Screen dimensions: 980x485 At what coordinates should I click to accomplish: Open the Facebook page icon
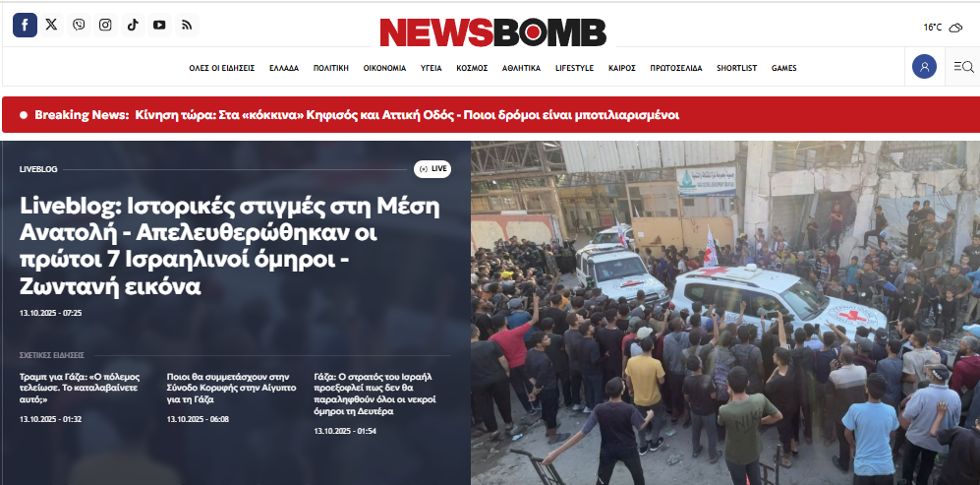click(x=25, y=25)
